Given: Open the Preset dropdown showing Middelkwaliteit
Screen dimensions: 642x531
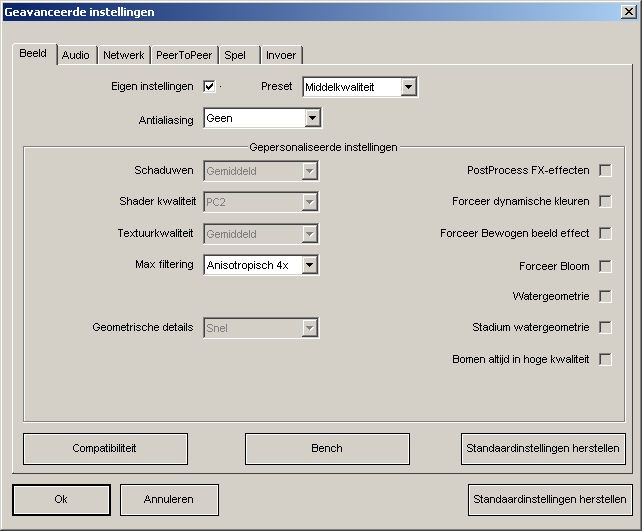Looking at the screenshot, I should click(360, 87).
